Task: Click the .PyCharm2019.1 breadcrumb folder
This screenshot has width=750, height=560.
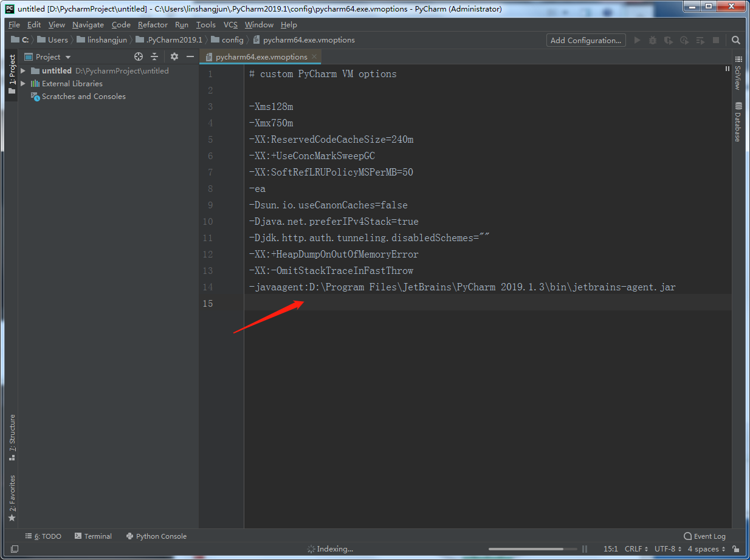Action: pos(169,40)
